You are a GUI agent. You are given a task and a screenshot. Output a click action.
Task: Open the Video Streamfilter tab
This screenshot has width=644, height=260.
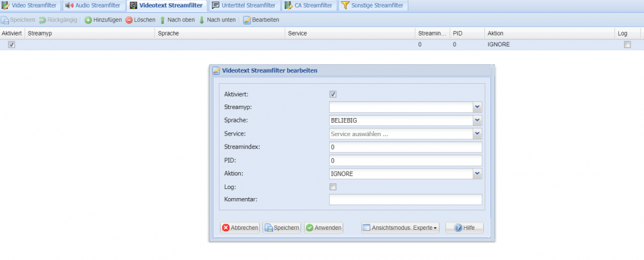pyautogui.click(x=30, y=6)
